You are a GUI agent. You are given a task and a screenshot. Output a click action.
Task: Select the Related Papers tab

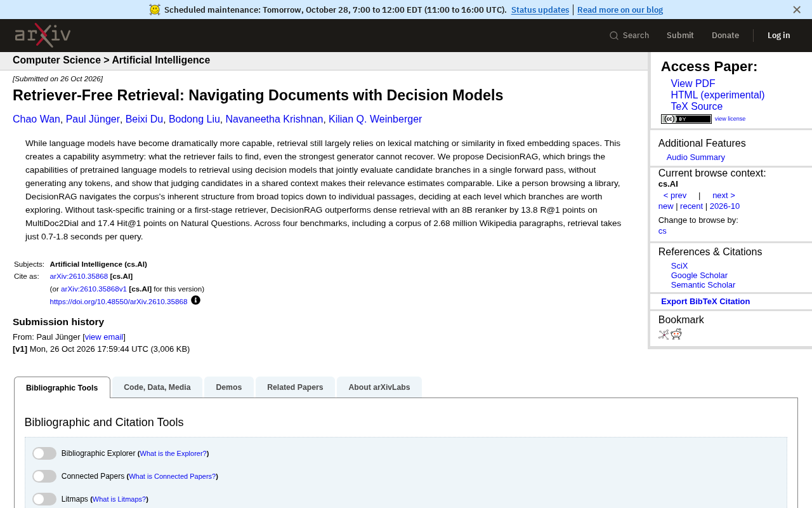295,387
